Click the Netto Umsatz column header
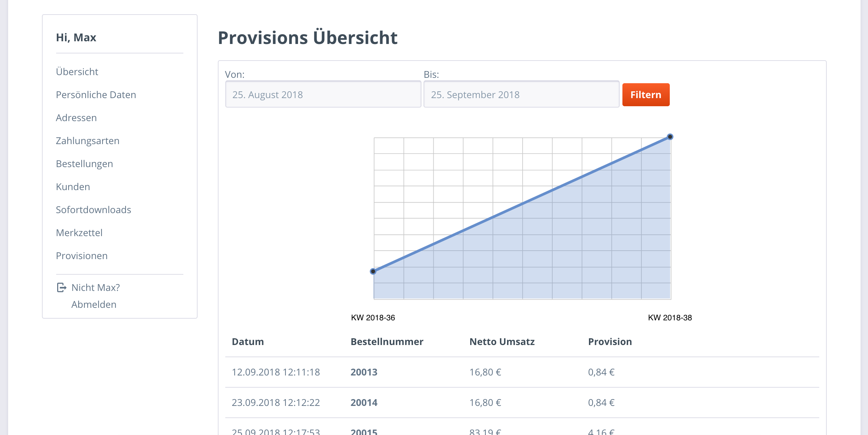This screenshot has height=435, width=868. click(502, 342)
